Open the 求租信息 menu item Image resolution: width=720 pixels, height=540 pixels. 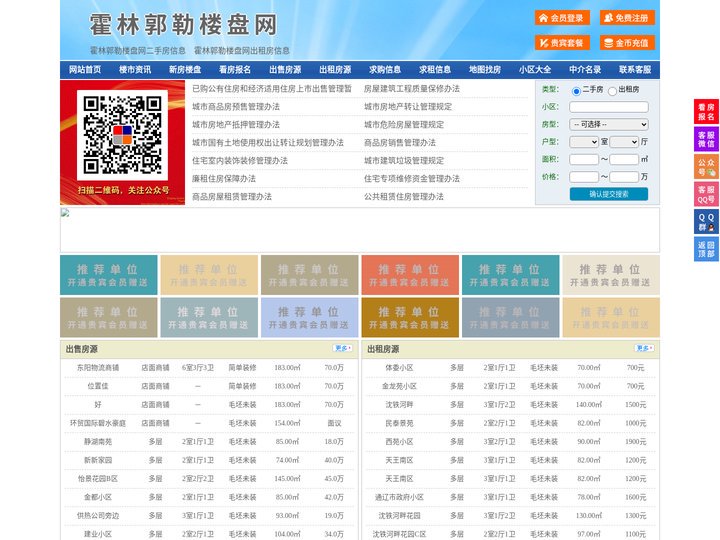[435, 70]
